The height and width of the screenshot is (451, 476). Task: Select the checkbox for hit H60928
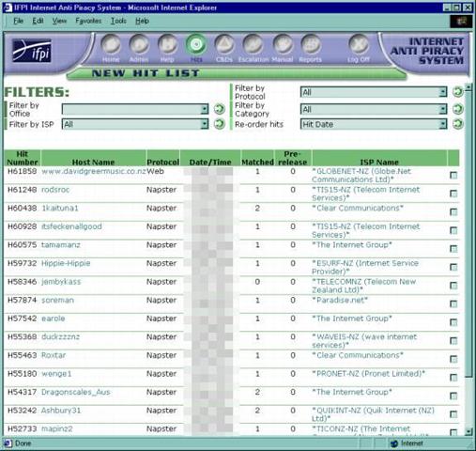(x=453, y=230)
